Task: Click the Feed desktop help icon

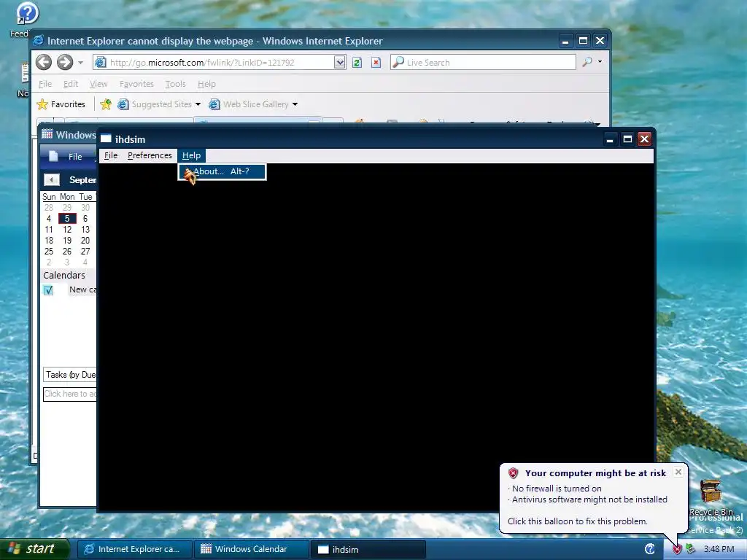Action: [x=26, y=15]
